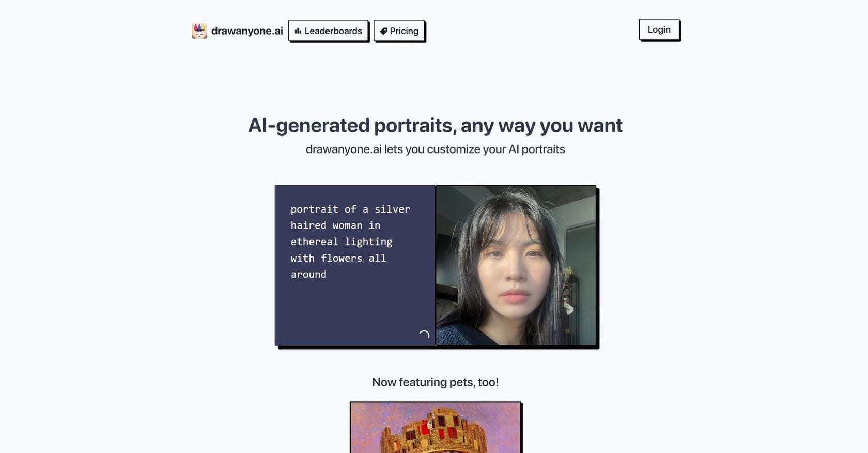The width and height of the screenshot is (868, 453).
Task: Open the Leaderboards page
Action: click(328, 31)
